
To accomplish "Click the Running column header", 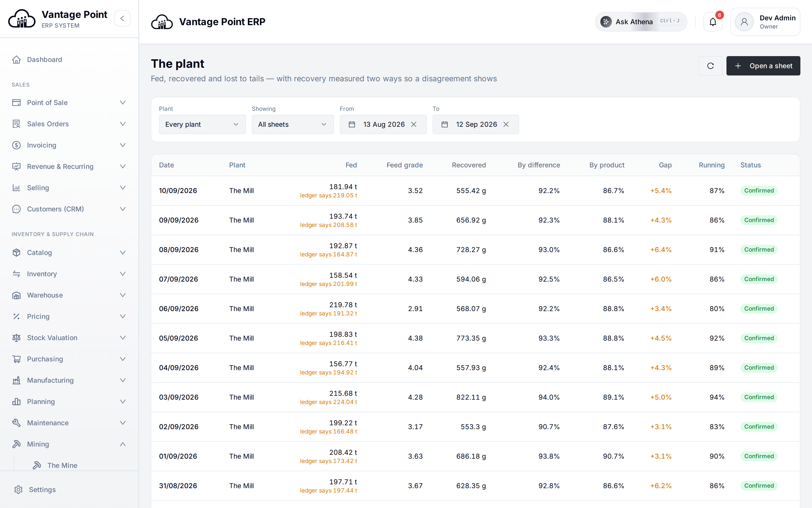I will tap(711, 165).
